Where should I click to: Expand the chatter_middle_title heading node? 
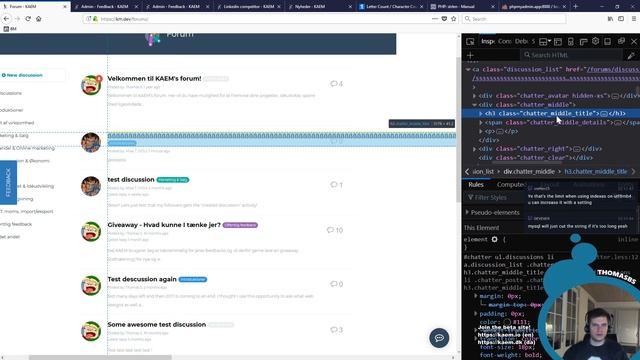[481, 113]
